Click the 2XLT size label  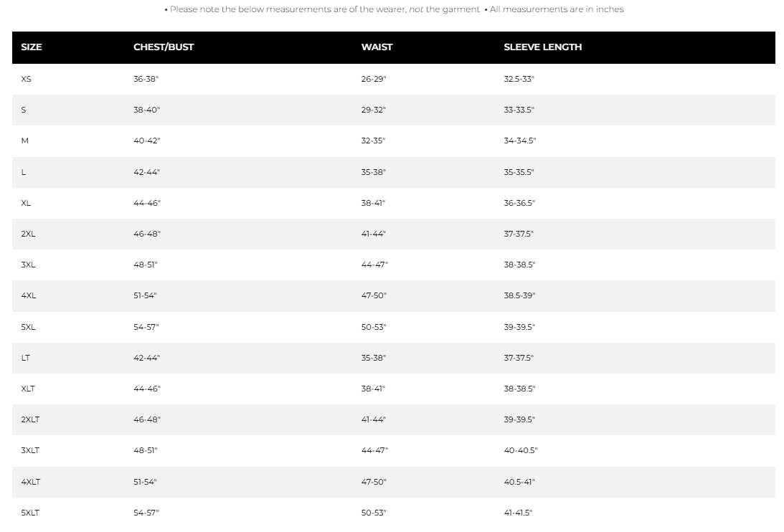tap(30, 419)
